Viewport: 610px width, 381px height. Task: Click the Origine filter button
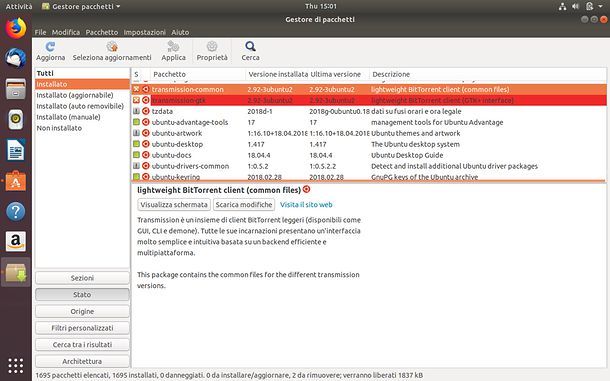(82, 311)
